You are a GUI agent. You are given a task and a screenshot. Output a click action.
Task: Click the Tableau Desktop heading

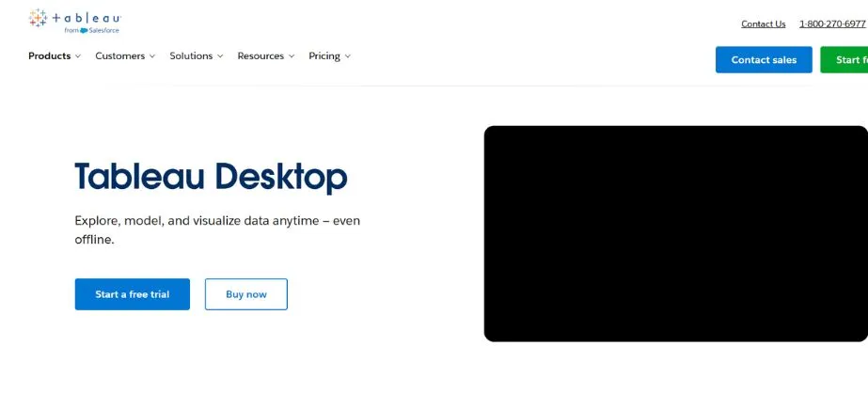point(211,177)
